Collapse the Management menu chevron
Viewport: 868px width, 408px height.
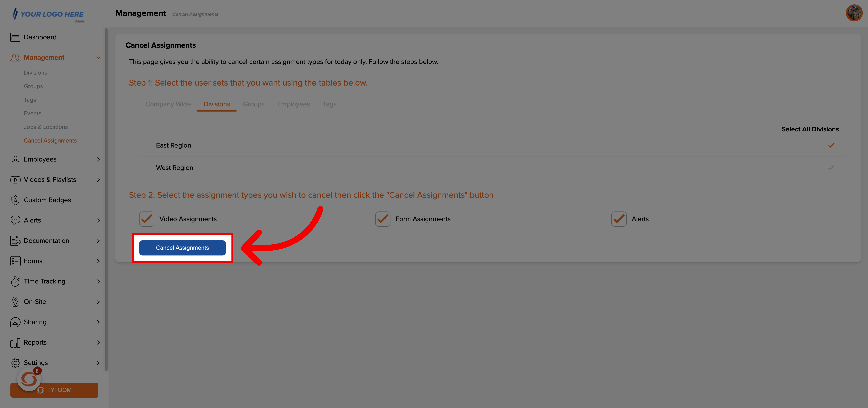coord(98,58)
